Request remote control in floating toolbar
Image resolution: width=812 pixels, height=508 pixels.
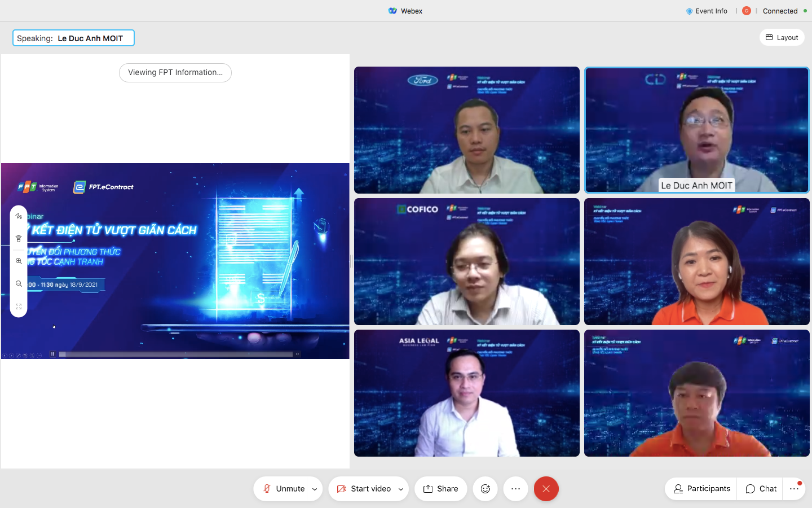click(19, 239)
